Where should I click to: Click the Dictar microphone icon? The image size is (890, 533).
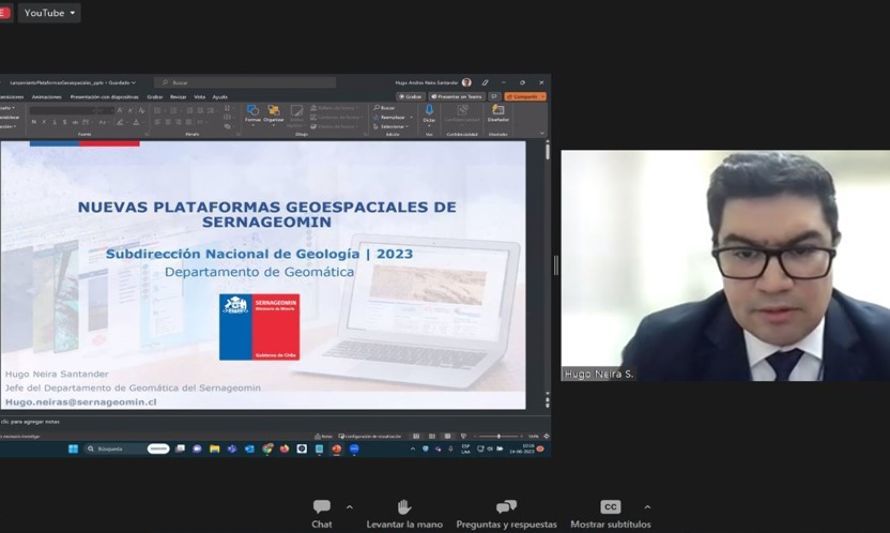[x=429, y=114]
